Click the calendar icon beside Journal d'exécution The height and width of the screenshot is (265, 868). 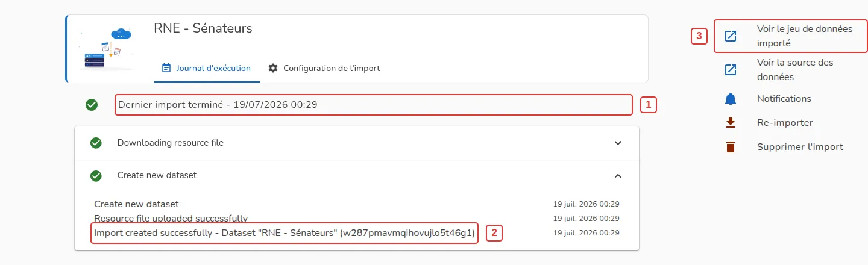pos(166,68)
